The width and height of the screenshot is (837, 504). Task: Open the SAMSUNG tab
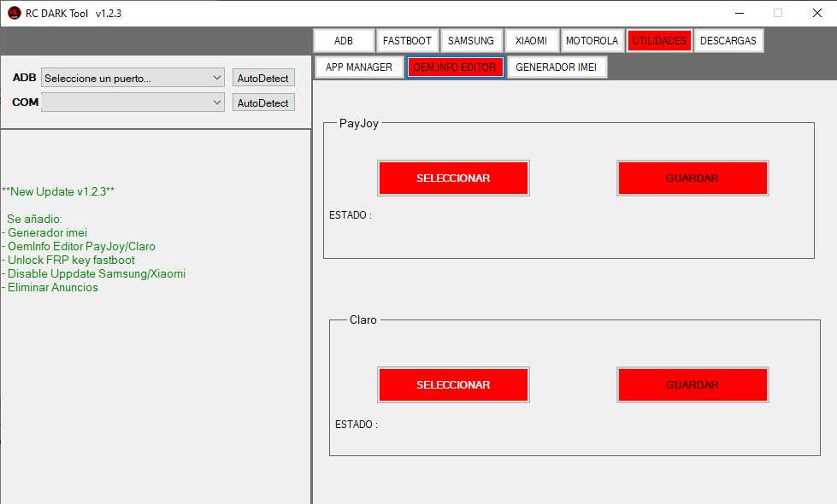pos(471,41)
